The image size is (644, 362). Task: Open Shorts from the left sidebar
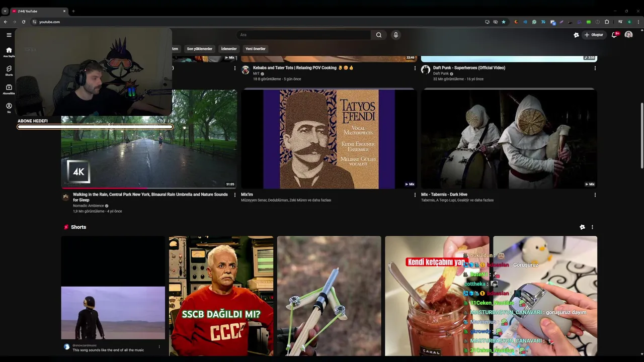(x=9, y=70)
